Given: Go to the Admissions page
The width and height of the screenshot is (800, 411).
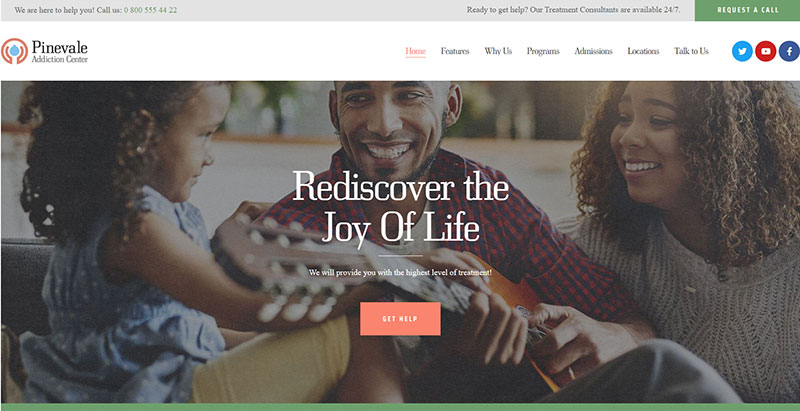Looking at the screenshot, I should pos(593,51).
